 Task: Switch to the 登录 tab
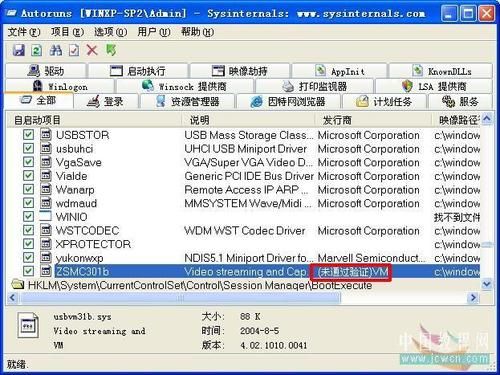[105, 101]
